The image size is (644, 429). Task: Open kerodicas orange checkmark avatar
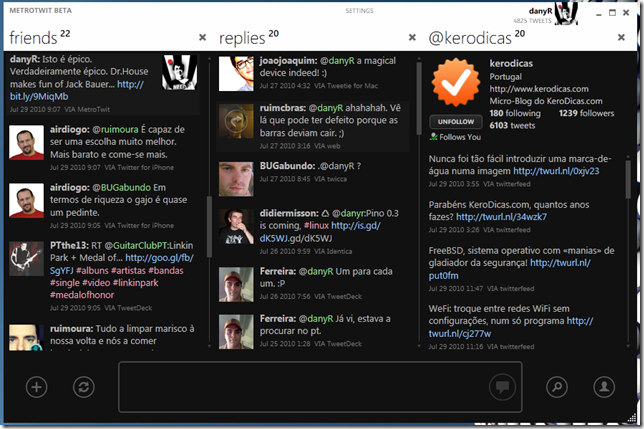456,82
